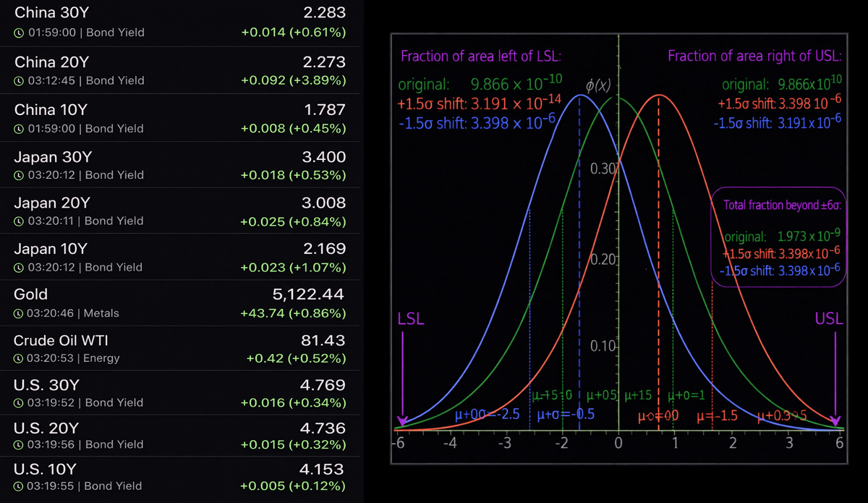This screenshot has height=503, width=868.
Task: Click Japan 10Y change +0.023 (+1.07%)
Action: [293, 267]
